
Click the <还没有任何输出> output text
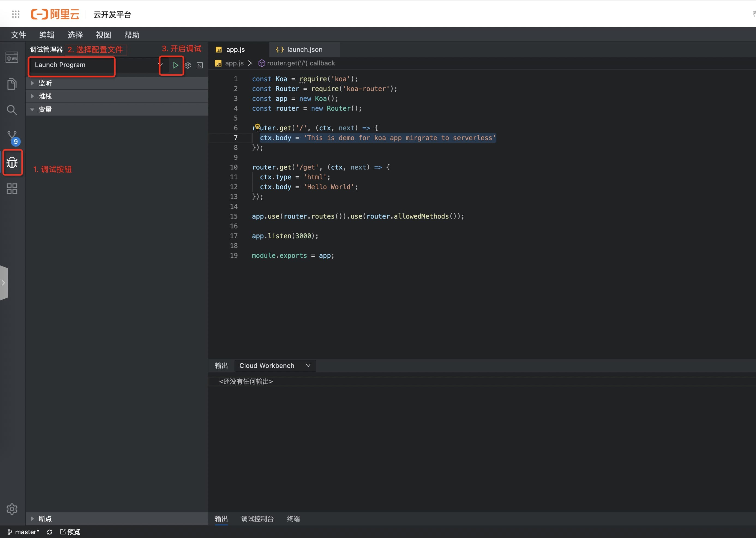[x=246, y=381]
